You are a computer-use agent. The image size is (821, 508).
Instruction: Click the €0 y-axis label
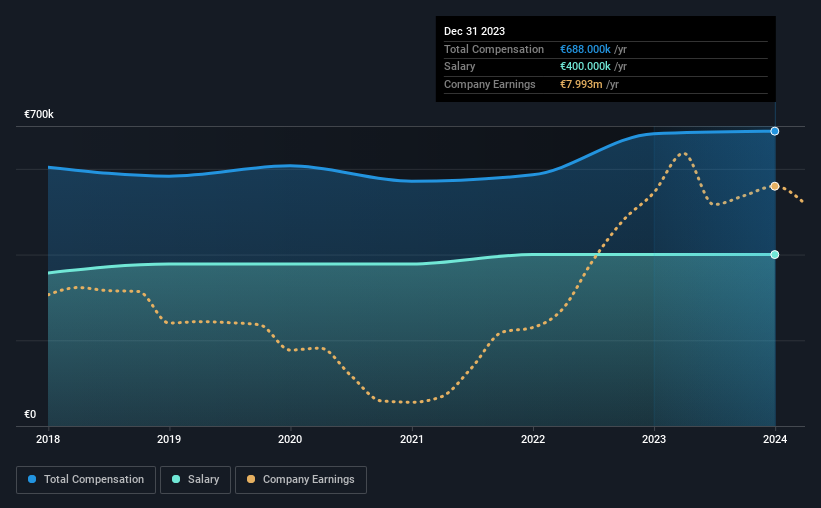click(30, 414)
